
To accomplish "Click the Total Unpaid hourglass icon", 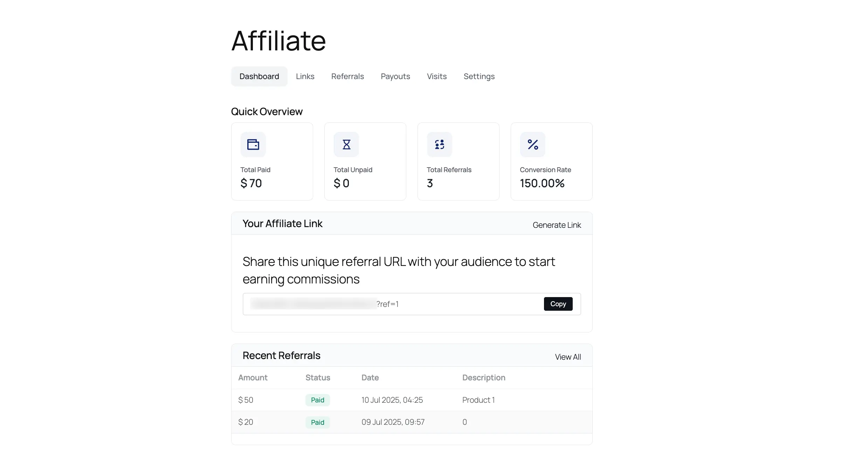I will coord(346,144).
